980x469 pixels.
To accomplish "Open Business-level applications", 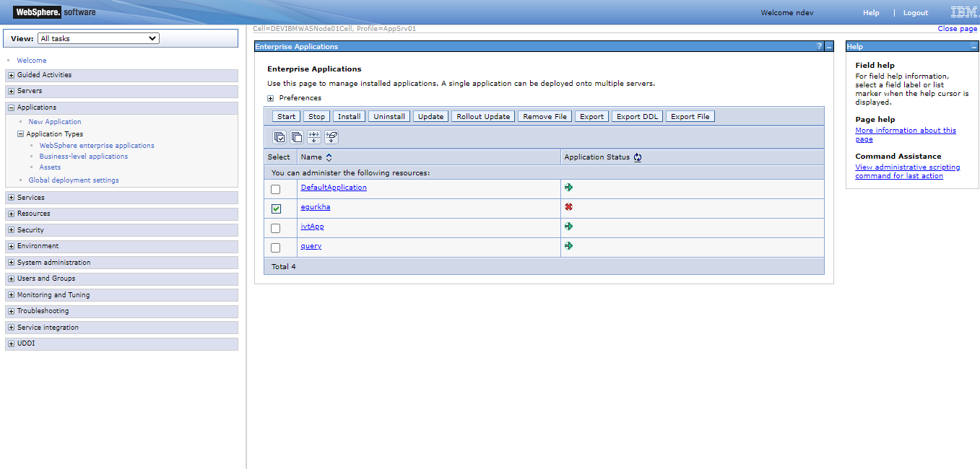I will (x=84, y=157).
